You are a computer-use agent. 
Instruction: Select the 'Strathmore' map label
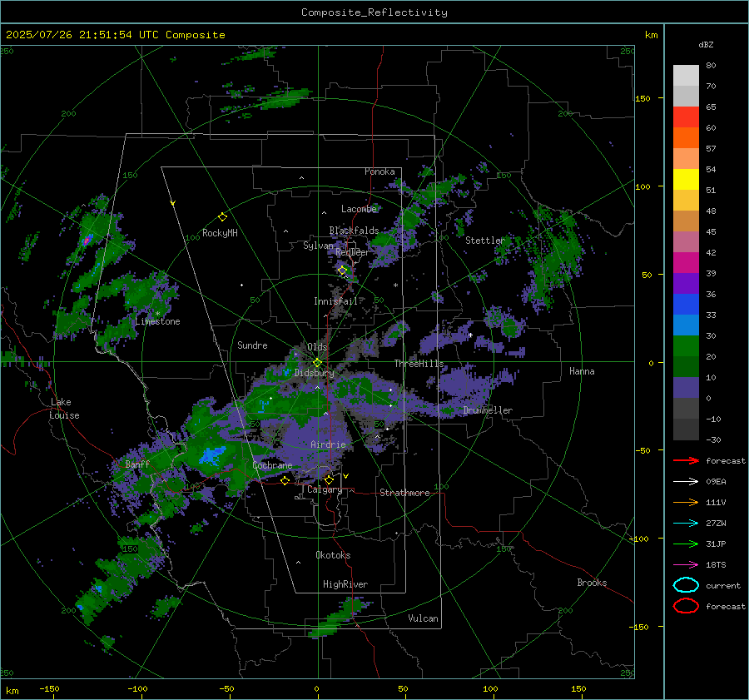(404, 493)
